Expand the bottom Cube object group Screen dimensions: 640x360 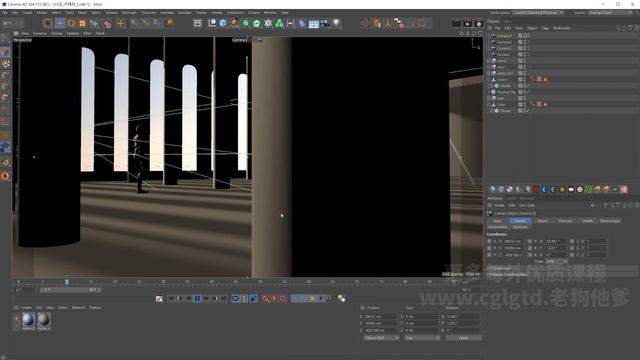pos(489,104)
